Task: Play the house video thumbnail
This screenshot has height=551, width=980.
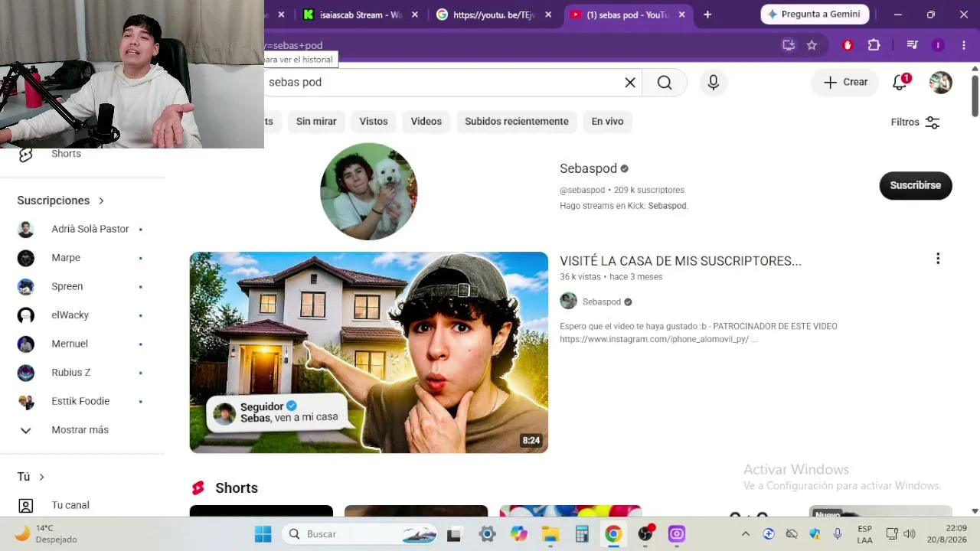Action: tap(369, 352)
